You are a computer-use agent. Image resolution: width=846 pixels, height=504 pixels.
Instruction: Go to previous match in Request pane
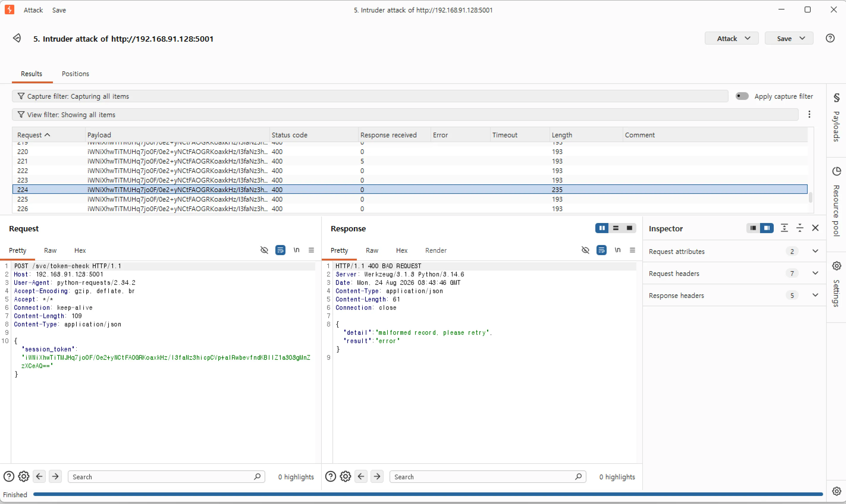(39, 476)
